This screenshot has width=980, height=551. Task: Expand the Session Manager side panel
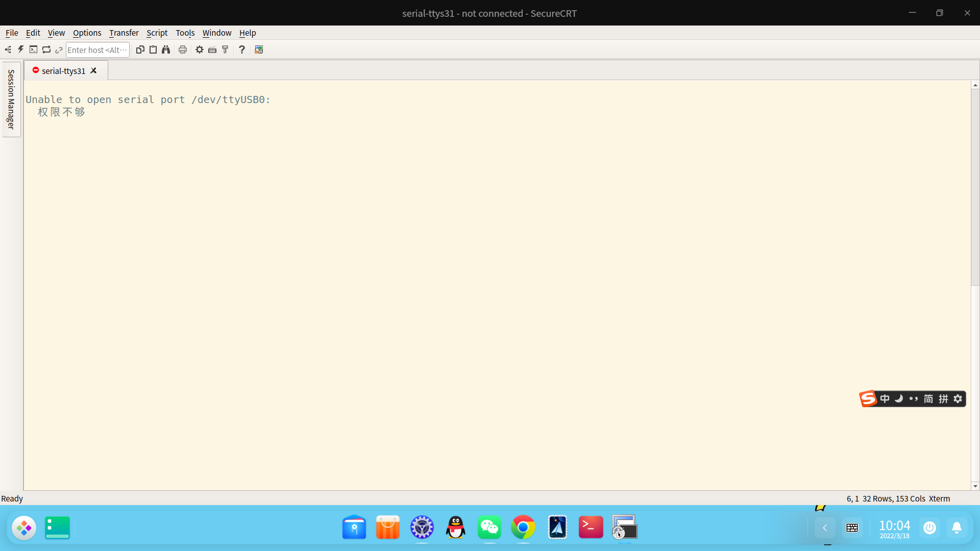point(11,99)
